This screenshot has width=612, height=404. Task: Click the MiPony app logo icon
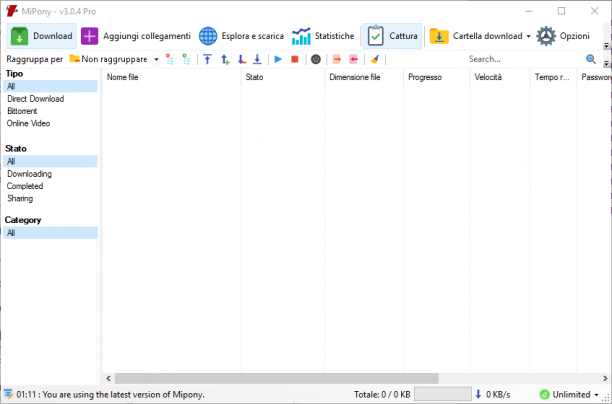pyautogui.click(x=12, y=11)
